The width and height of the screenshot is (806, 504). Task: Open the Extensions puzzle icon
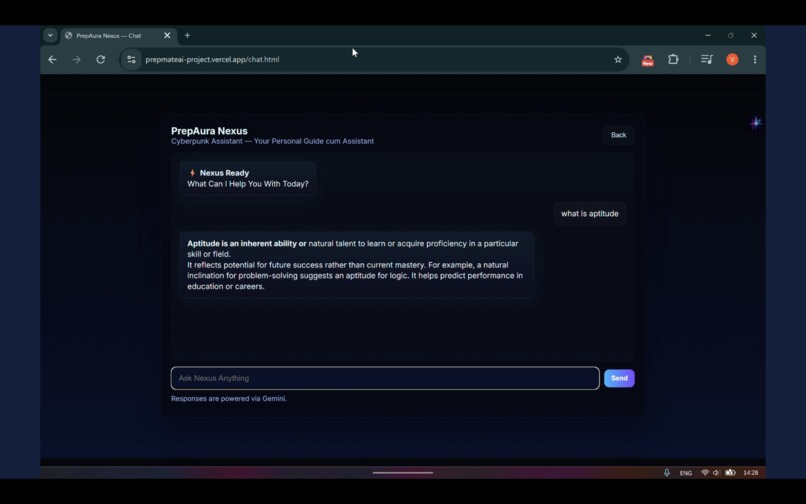[673, 59]
